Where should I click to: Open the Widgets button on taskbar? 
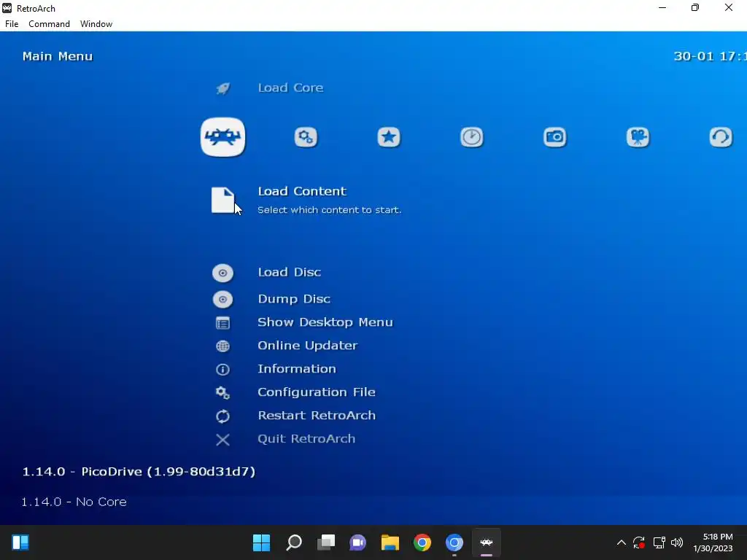(20, 542)
